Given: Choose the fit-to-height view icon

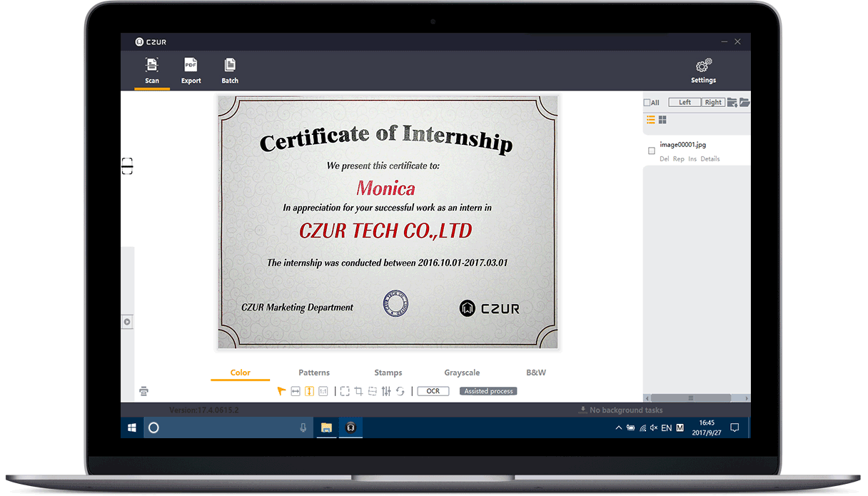Looking at the screenshot, I should pos(310,391).
